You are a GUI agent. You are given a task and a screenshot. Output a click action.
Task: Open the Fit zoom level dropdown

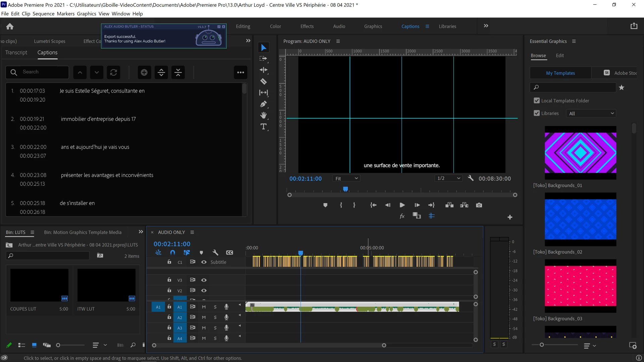click(346, 179)
